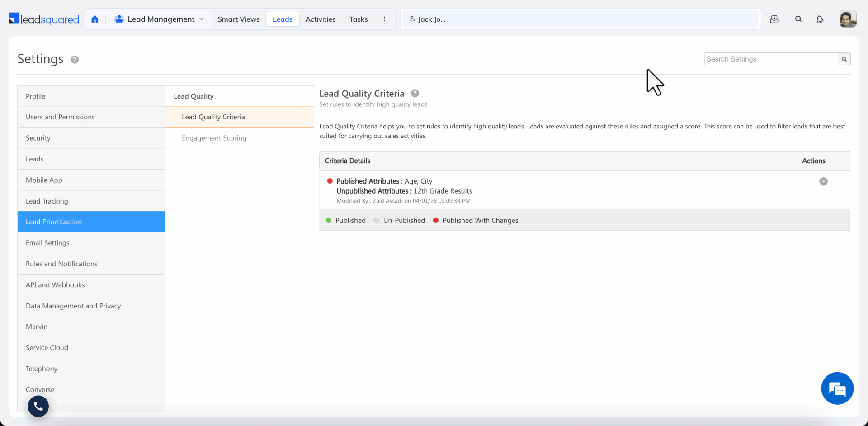
Task: Click the inbox icon near the profile picture
Action: (x=774, y=19)
